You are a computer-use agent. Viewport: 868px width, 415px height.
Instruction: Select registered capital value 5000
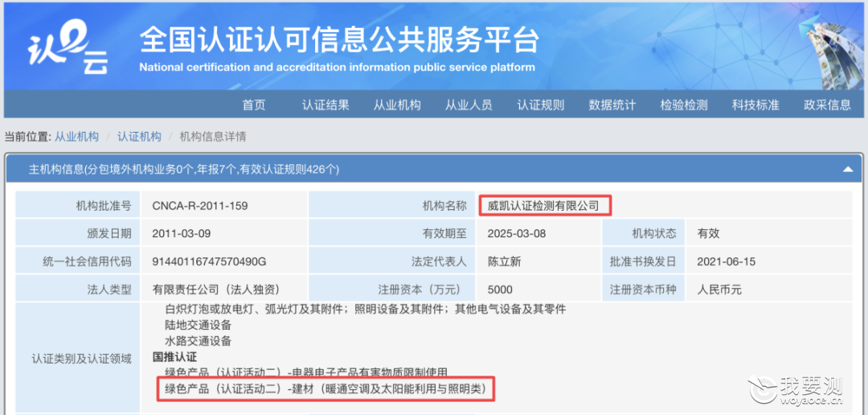(500, 290)
